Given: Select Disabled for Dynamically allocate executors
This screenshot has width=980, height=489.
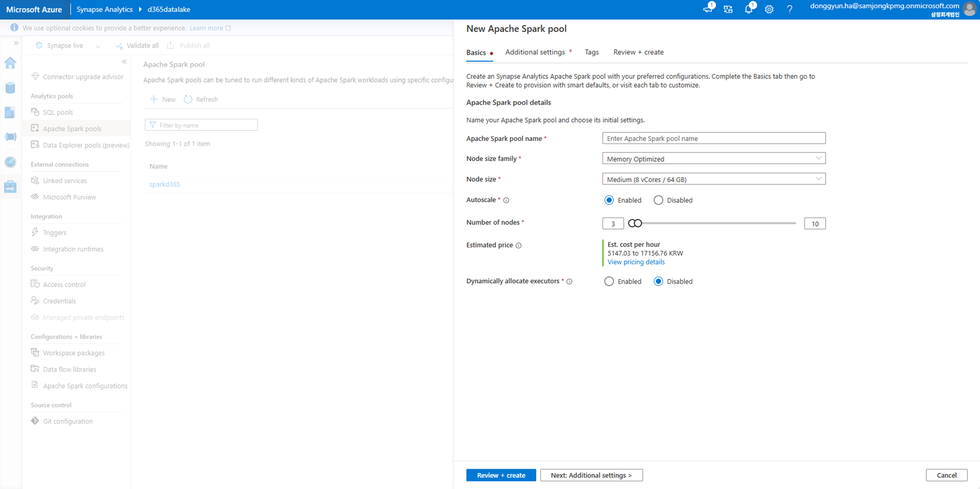Looking at the screenshot, I should pos(658,281).
